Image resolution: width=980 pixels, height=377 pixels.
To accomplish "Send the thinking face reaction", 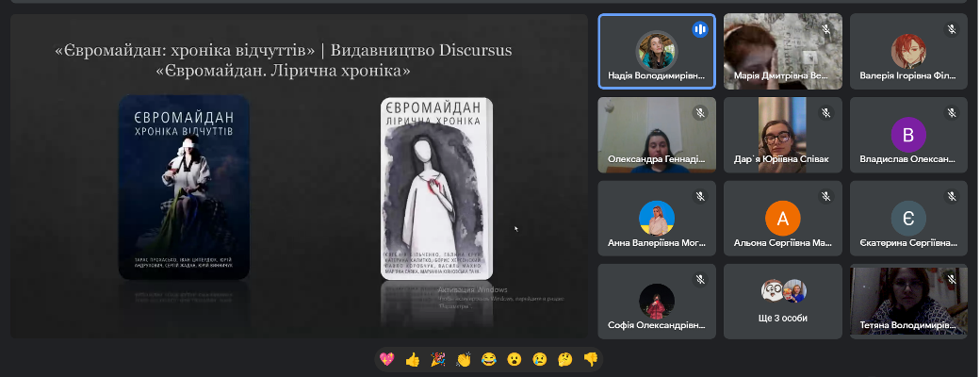I will [565, 359].
